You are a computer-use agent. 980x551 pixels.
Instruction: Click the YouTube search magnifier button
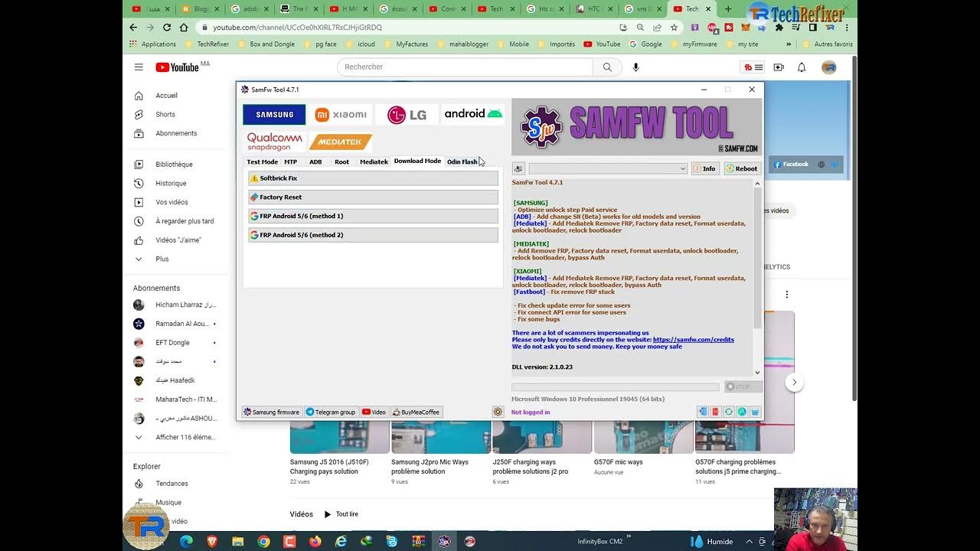tap(607, 67)
